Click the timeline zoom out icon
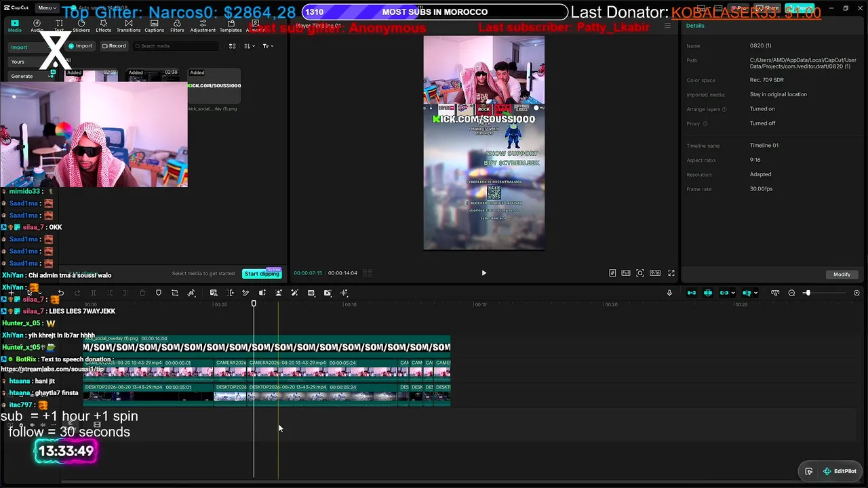Viewport: 868px width, 488px height. coord(791,293)
